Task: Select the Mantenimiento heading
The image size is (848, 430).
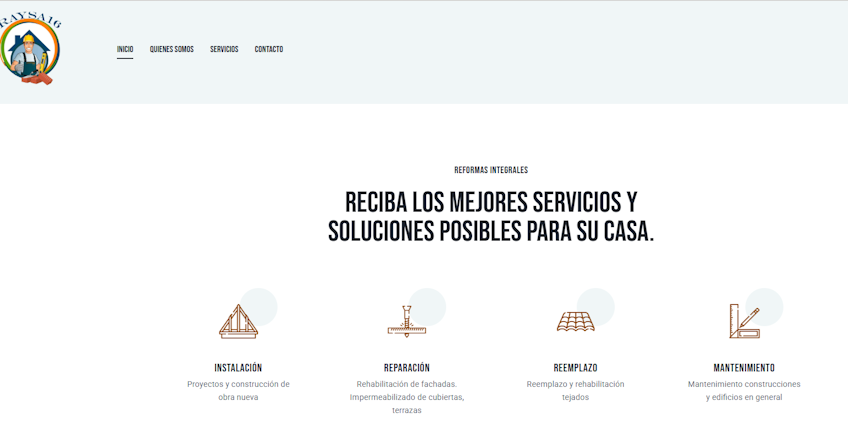Action: 744,368
